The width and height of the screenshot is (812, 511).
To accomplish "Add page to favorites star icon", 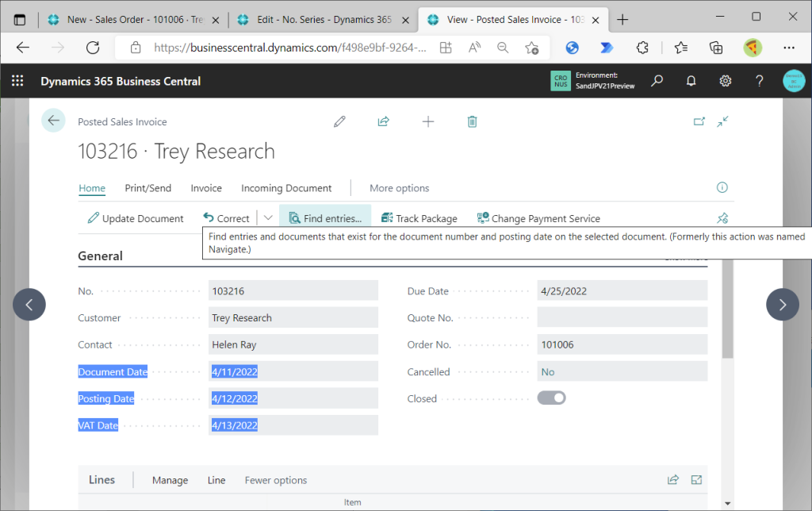I will click(531, 48).
